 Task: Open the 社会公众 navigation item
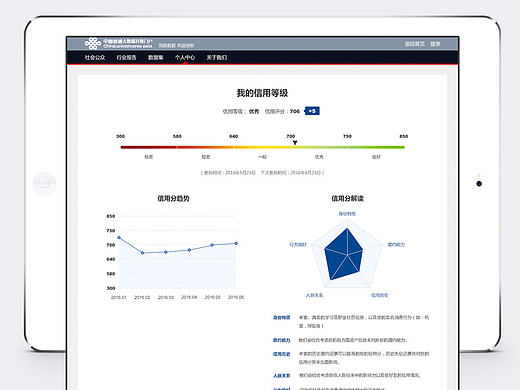[x=95, y=57]
